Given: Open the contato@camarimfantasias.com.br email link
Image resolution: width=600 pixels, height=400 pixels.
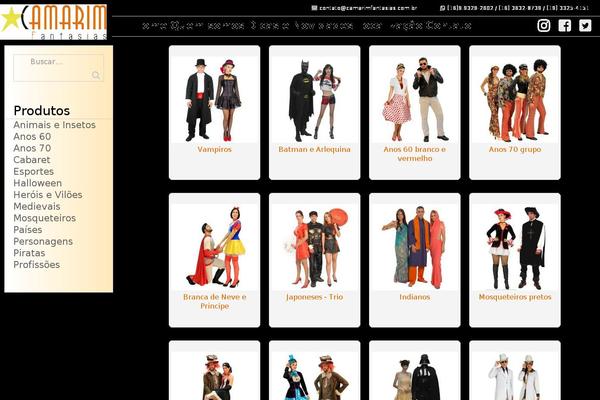Looking at the screenshot, I should pos(368,8).
